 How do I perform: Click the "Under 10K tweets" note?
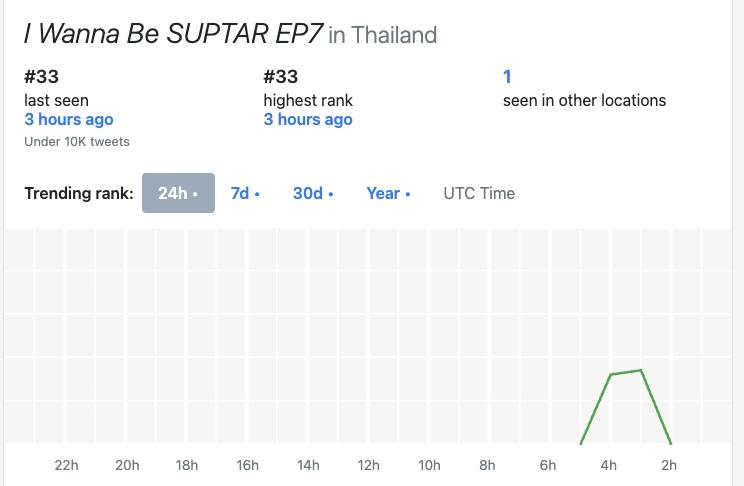coord(77,142)
